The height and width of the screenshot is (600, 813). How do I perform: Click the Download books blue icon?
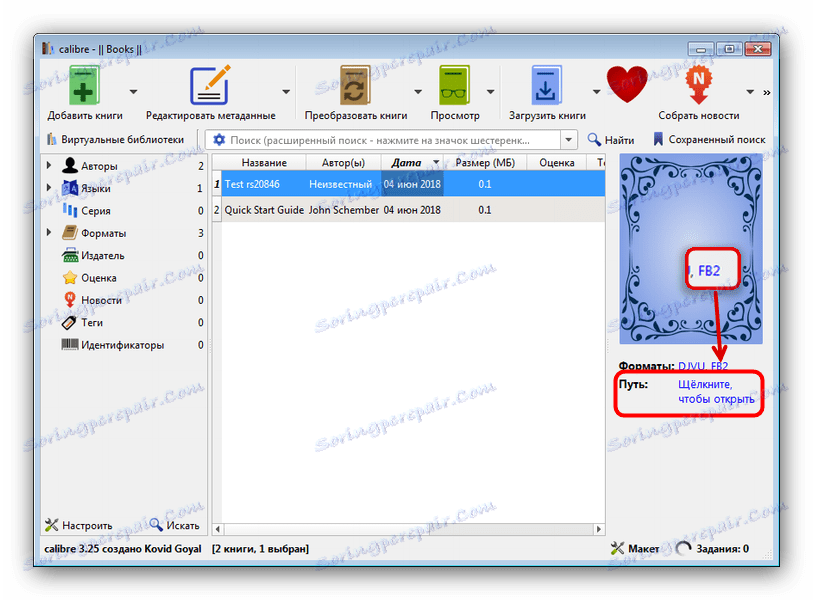pos(546,86)
